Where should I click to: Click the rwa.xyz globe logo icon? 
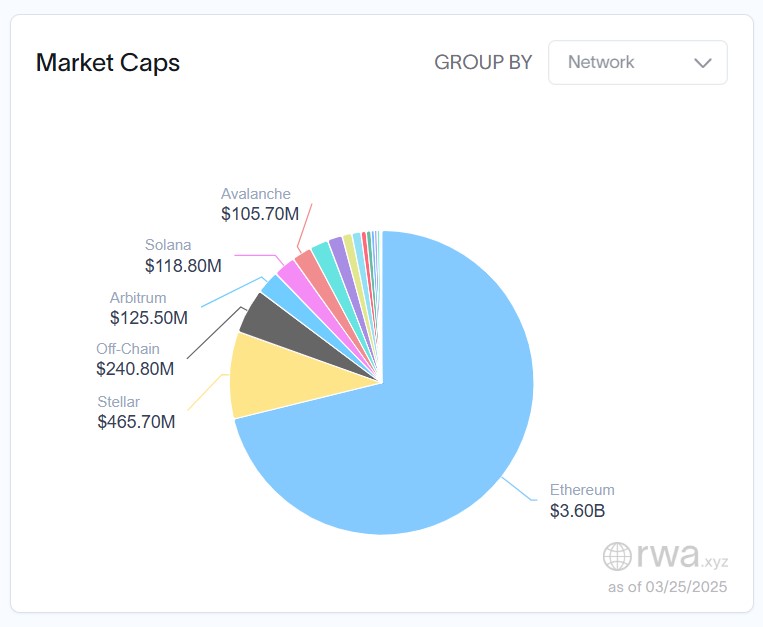click(x=617, y=556)
